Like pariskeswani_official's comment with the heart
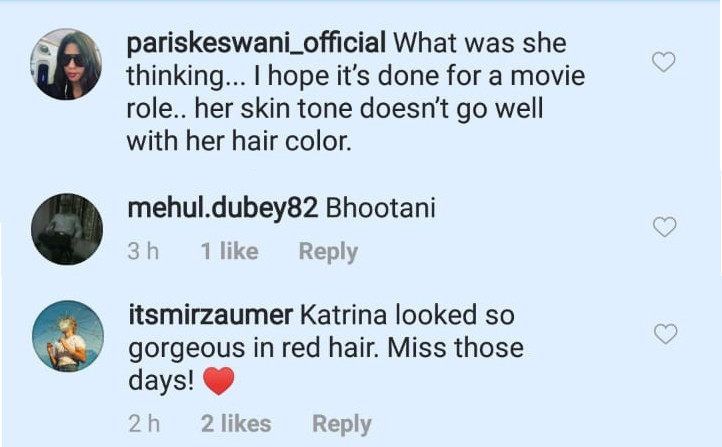The image size is (722, 447). [664, 62]
